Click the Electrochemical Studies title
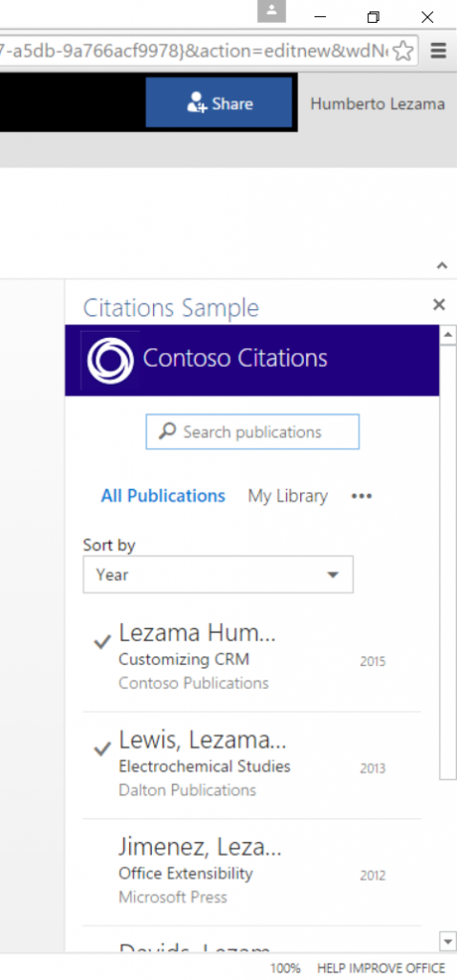Screen dimensions: 457x980 click(x=205, y=767)
